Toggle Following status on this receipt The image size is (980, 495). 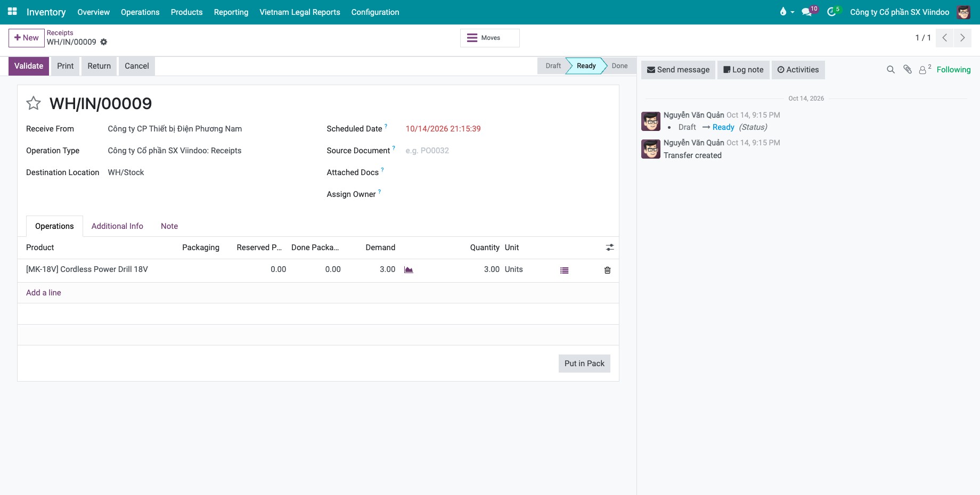[x=953, y=70]
